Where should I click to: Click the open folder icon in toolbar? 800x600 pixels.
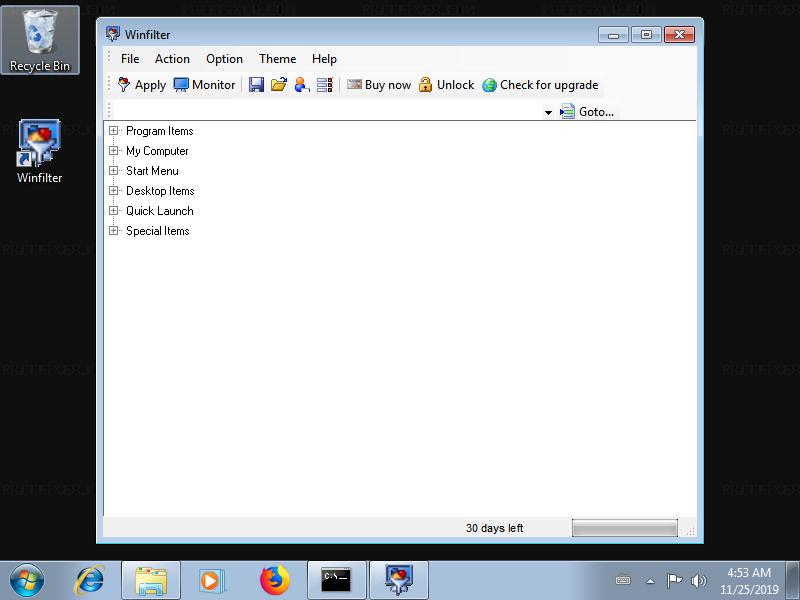(279, 85)
